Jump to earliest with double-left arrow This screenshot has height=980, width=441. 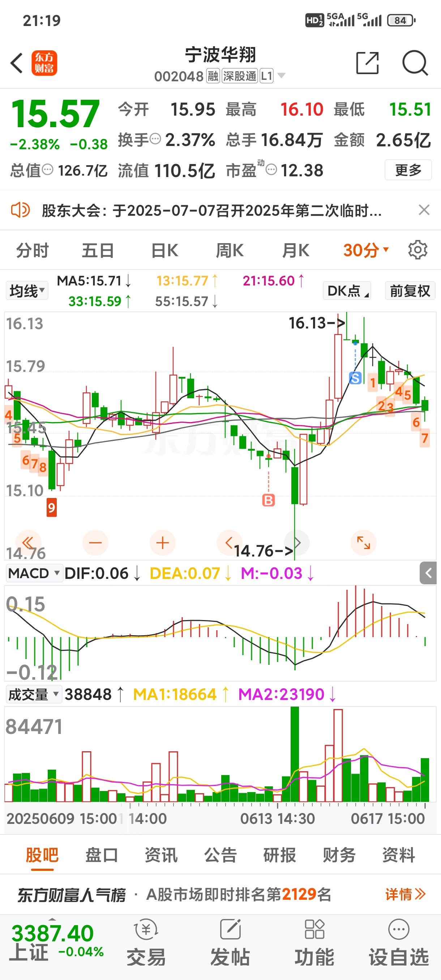(x=28, y=542)
